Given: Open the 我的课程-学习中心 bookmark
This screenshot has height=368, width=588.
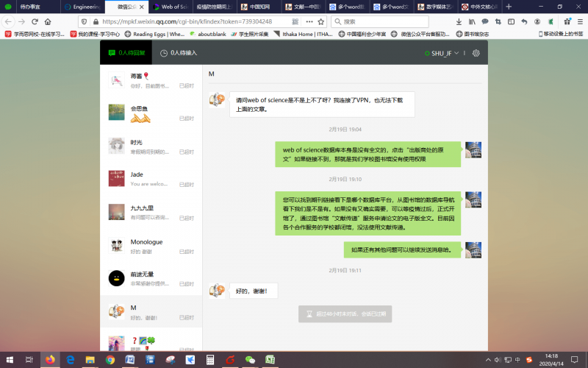Looking at the screenshot, I should coord(96,34).
